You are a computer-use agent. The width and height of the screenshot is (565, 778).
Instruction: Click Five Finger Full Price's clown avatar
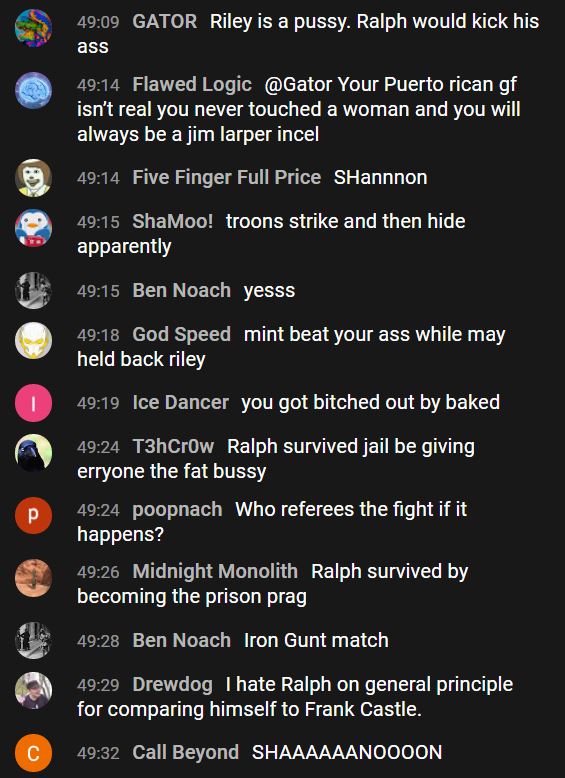click(x=33, y=178)
